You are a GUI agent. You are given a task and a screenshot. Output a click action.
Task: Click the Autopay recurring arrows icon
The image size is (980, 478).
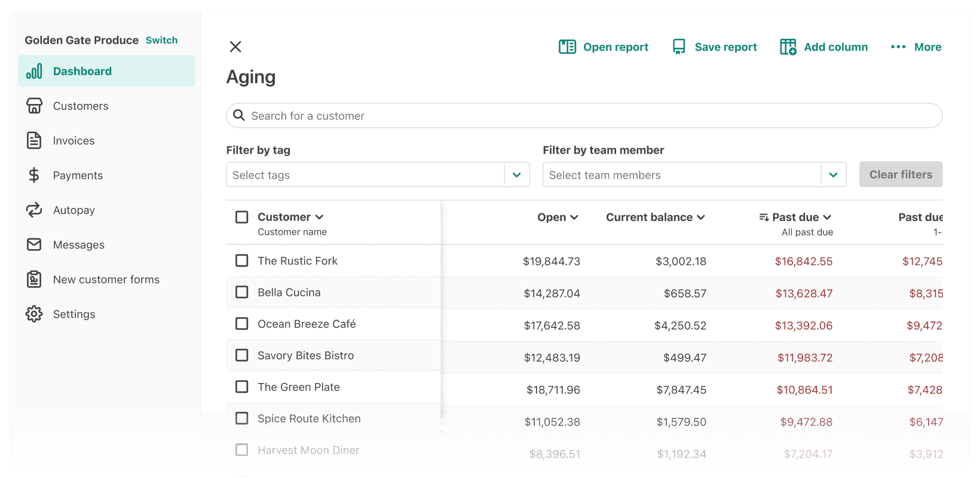click(x=34, y=210)
